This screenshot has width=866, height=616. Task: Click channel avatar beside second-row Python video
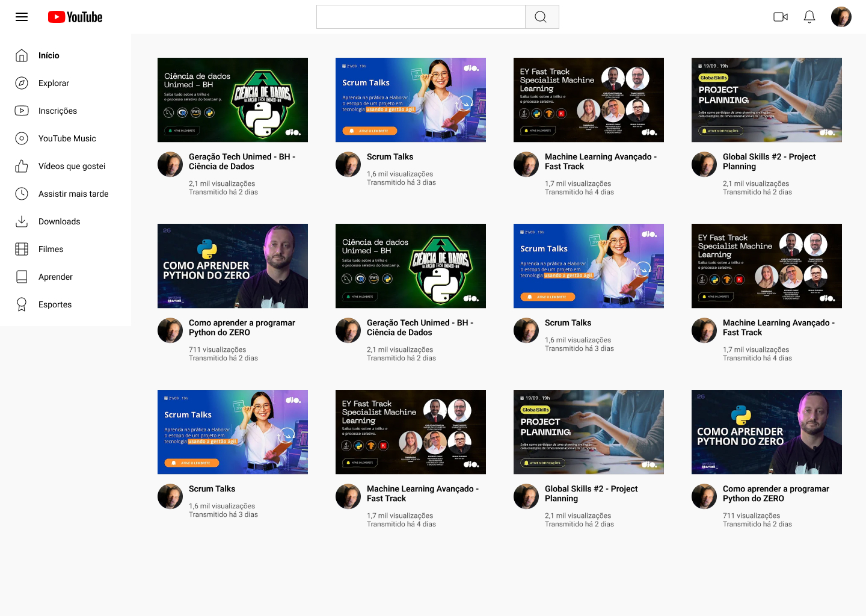pos(170,330)
